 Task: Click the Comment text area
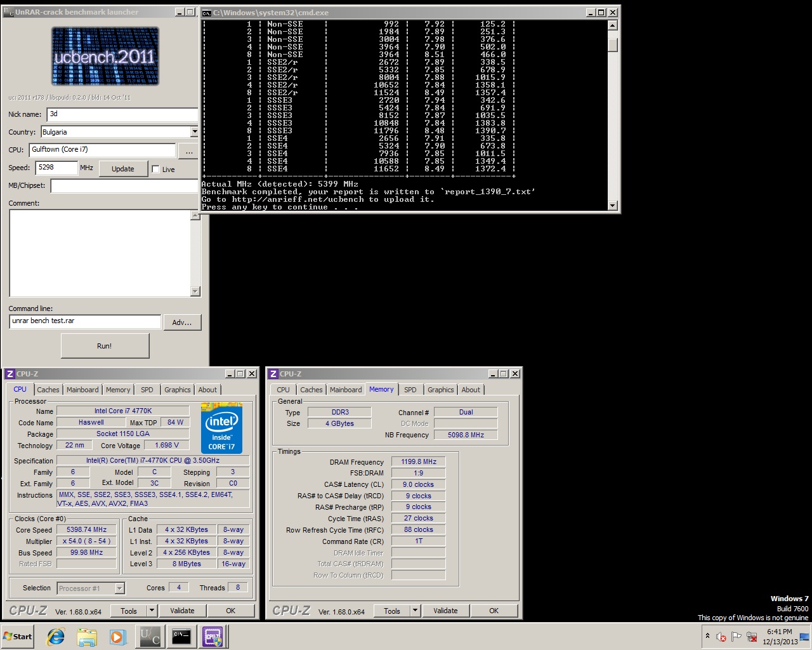tap(100, 253)
